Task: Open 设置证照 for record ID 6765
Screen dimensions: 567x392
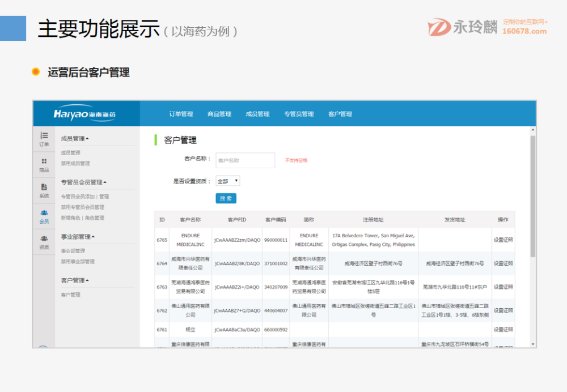Action: click(504, 240)
